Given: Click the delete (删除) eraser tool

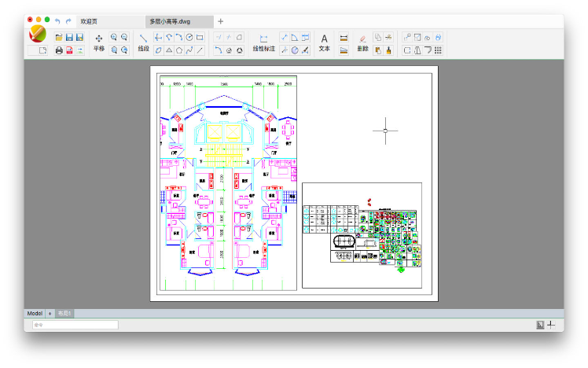Looking at the screenshot, I should click(x=362, y=42).
